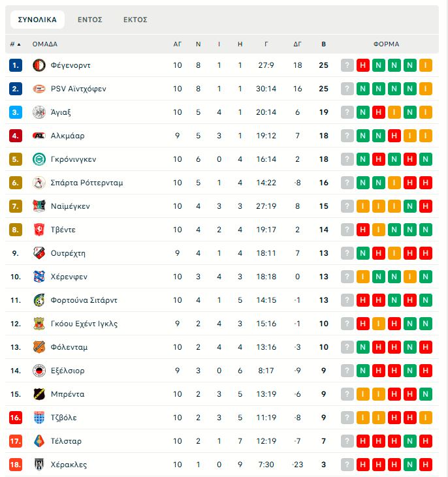
Task: Switch to the ΕΚΤΟΣ tab
Action: [x=135, y=20]
